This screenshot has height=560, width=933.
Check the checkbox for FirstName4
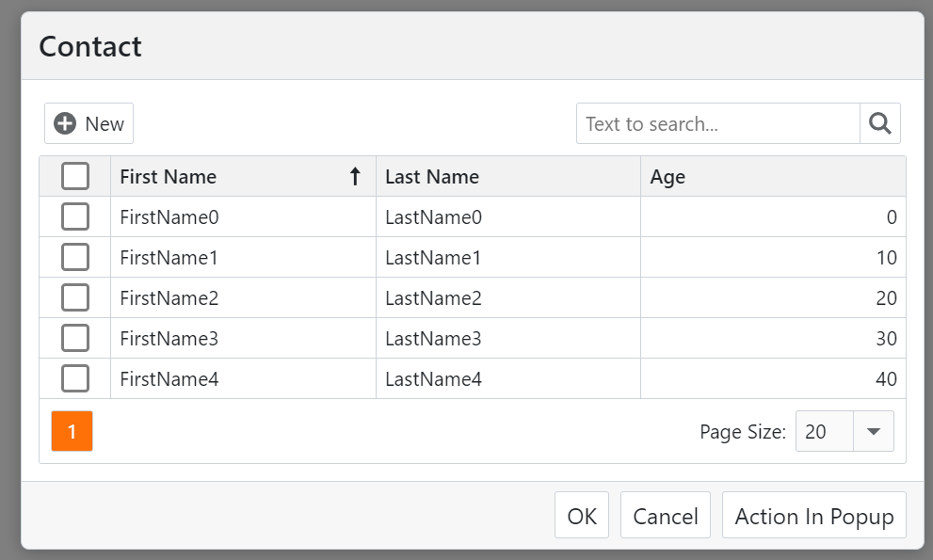point(74,378)
